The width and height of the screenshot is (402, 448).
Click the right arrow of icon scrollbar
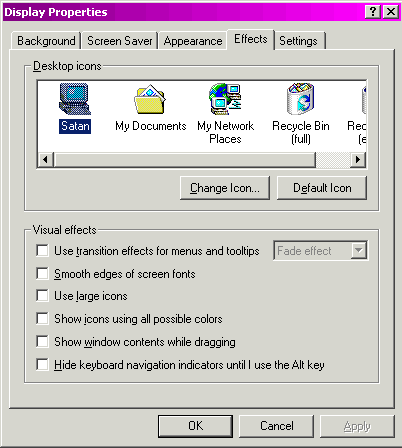click(358, 159)
